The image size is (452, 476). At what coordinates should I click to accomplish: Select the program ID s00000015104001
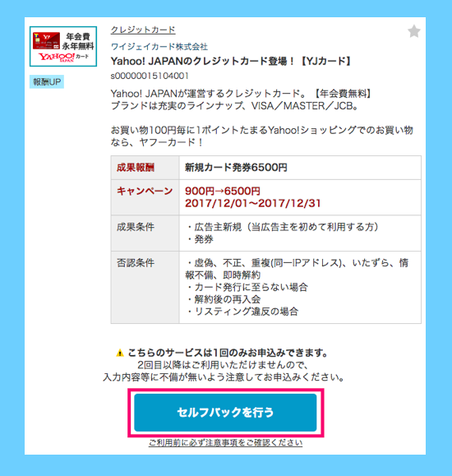(150, 76)
